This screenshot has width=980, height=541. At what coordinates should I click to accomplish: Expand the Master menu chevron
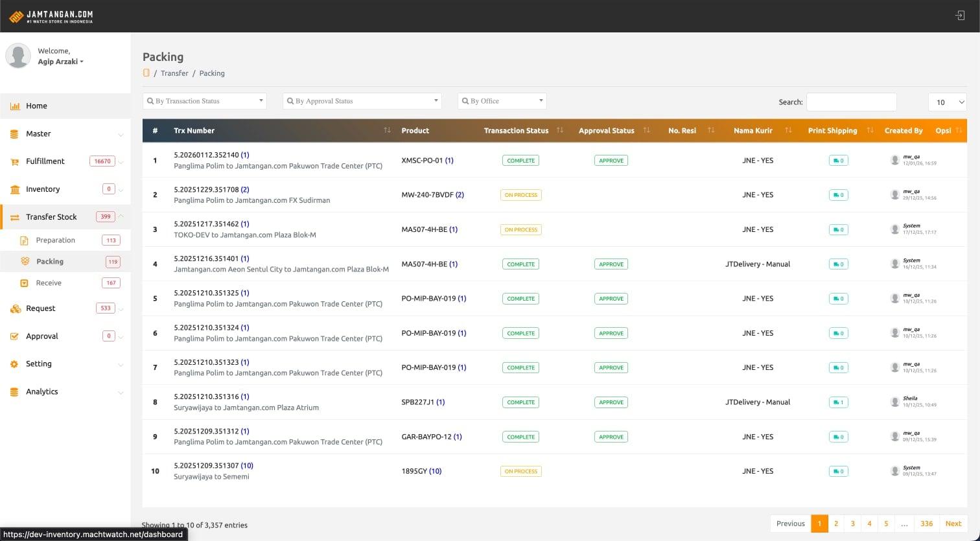click(x=121, y=135)
